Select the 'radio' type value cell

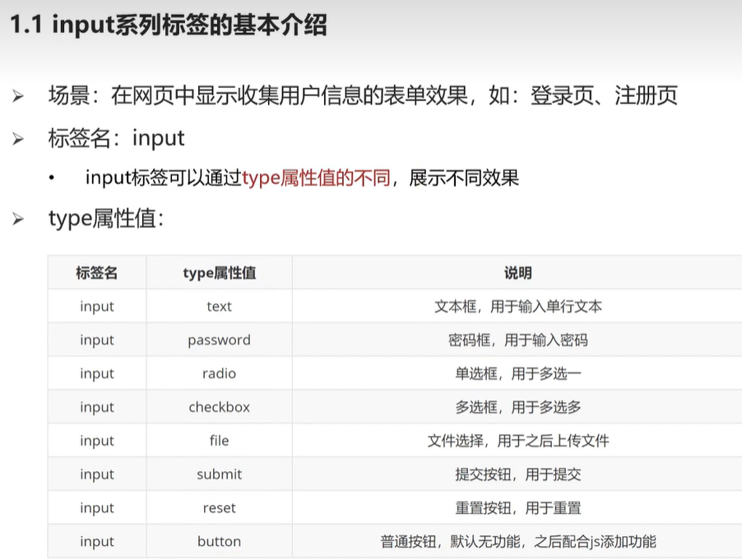click(x=219, y=373)
